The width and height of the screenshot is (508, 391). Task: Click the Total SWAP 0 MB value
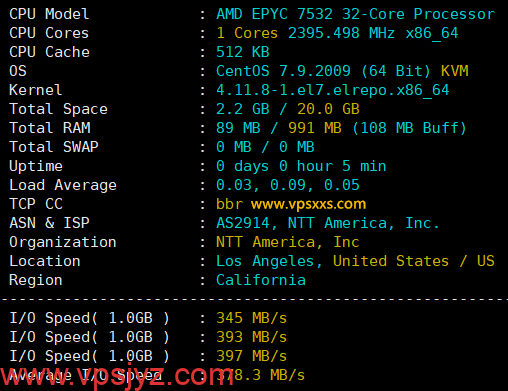click(x=265, y=147)
